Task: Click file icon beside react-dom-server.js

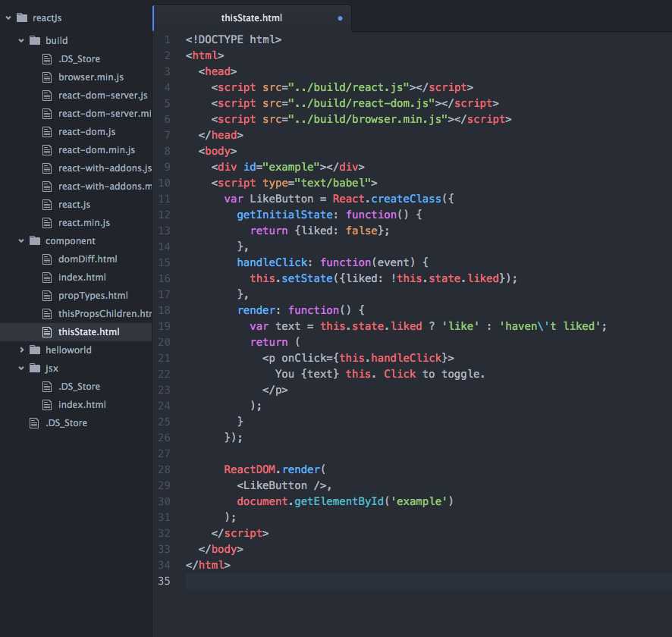Action: (47, 96)
